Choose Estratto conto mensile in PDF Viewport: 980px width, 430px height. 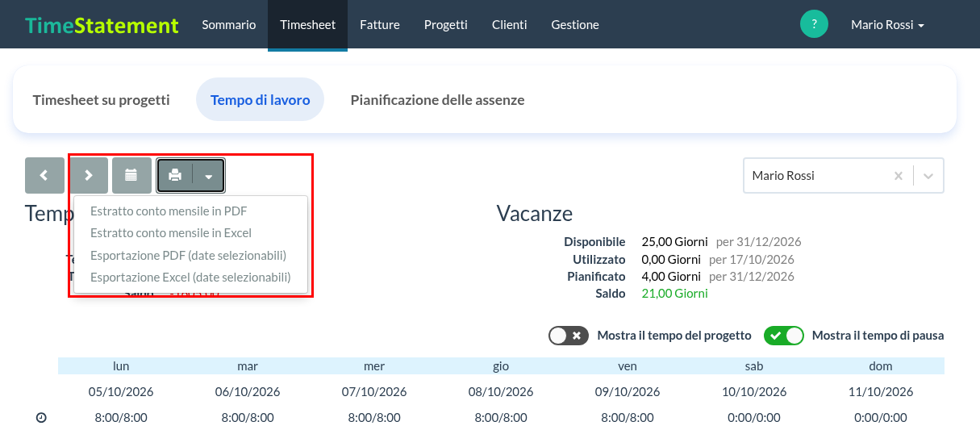tap(169, 211)
